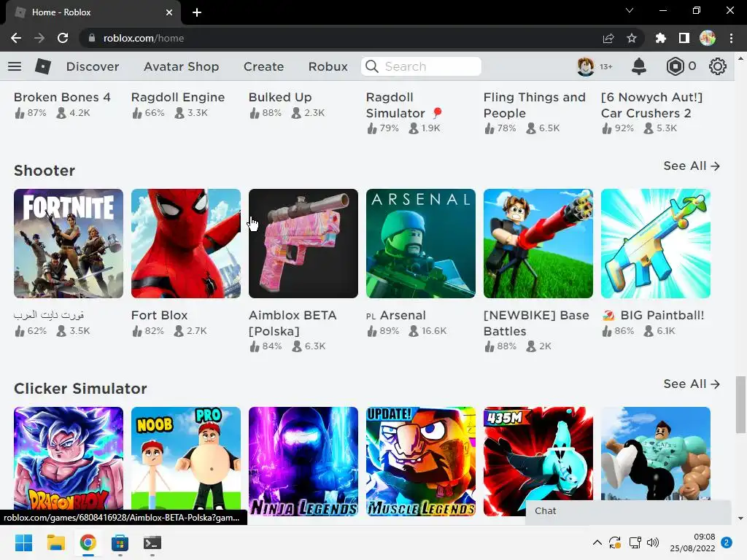The width and height of the screenshot is (747, 560).
Task: Open the BIG Paintball game thumbnail
Action: point(656,244)
